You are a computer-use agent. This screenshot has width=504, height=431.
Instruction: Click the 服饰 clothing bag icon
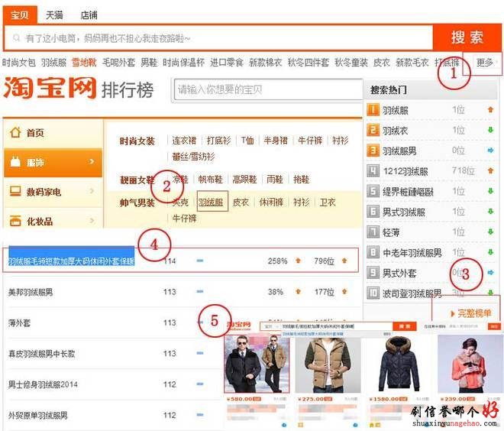click(15, 162)
